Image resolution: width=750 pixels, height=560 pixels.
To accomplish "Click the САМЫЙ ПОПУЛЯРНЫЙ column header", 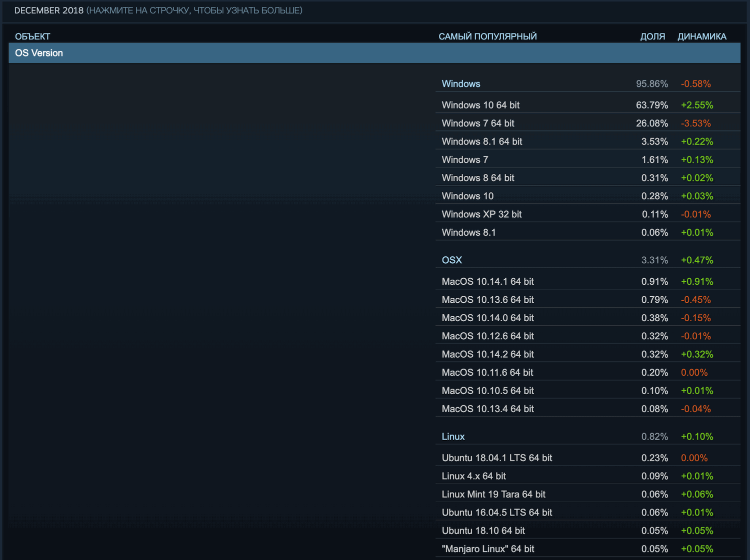I will click(x=488, y=36).
